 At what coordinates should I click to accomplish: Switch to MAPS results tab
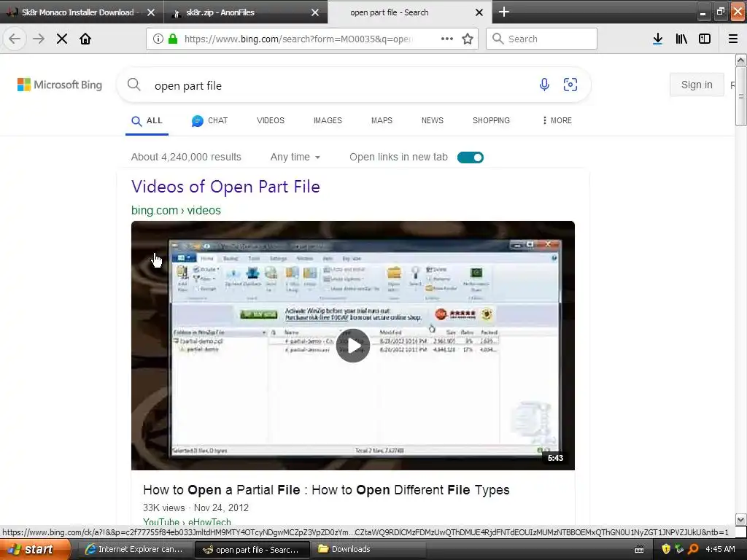(x=382, y=120)
